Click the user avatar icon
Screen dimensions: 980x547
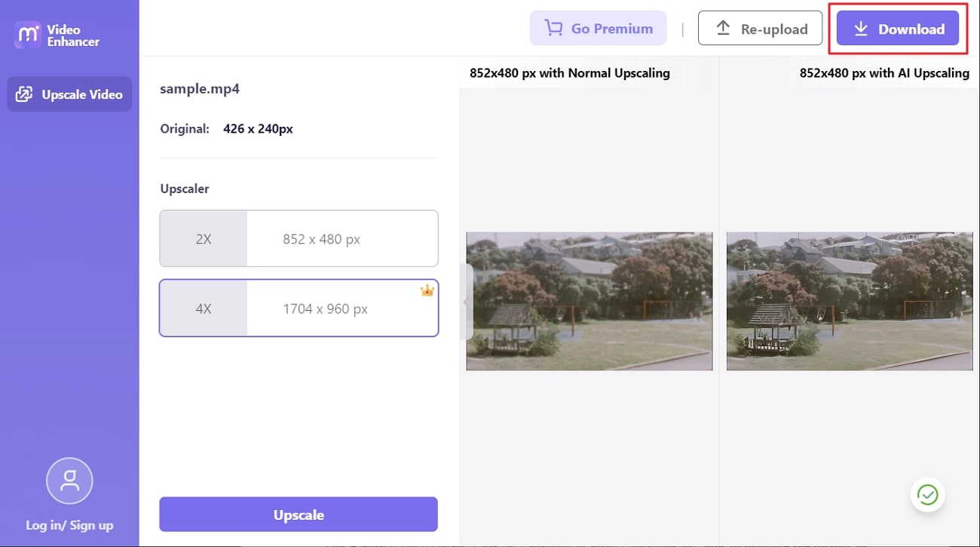pyautogui.click(x=69, y=481)
